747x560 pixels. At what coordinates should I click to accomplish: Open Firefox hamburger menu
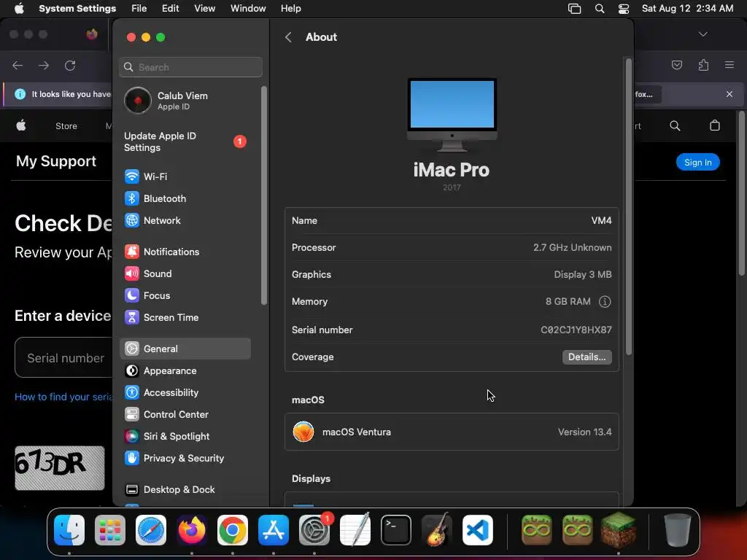pyautogui.click(x=729, y=65)
